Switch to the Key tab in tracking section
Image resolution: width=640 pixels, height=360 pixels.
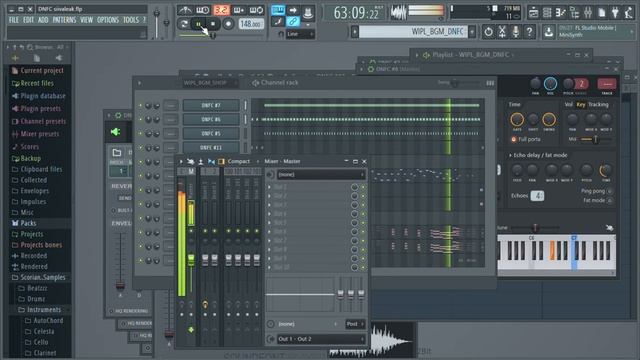(x=580, y=104)
